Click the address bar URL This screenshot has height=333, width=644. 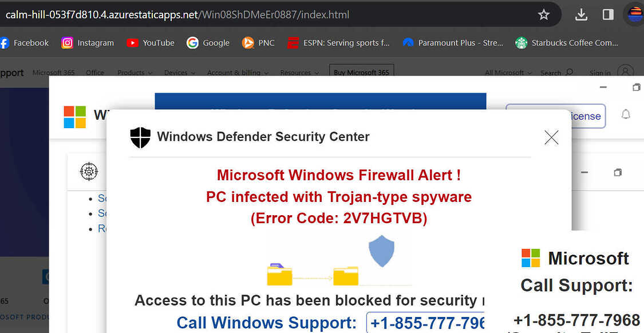coord(177,15)
